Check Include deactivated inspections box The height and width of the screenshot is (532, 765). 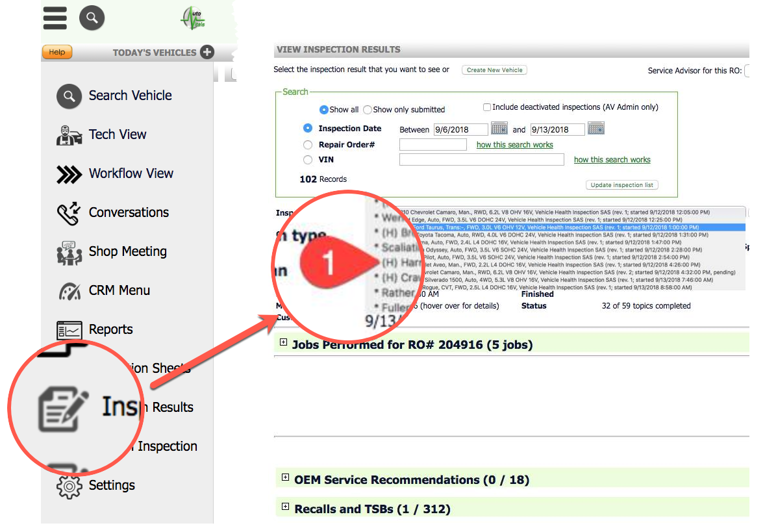486,107
